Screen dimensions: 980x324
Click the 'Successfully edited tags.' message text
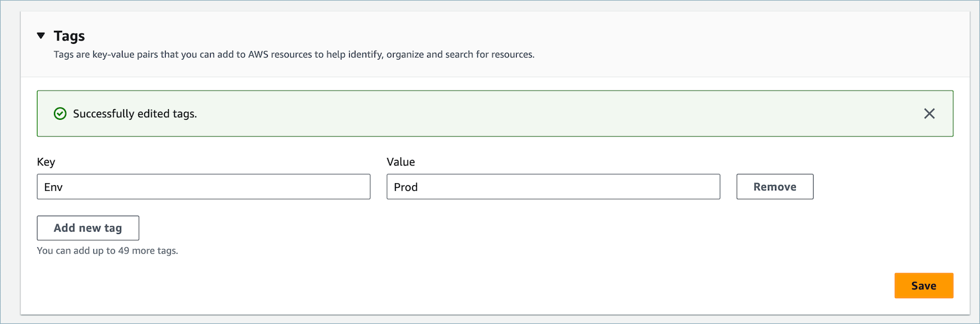(x=135, y=114)
